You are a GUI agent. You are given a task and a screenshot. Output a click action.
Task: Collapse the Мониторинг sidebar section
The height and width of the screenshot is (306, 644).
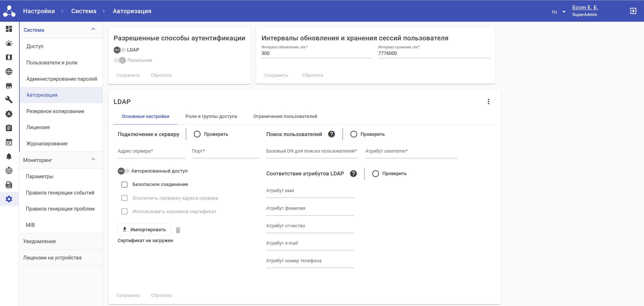tap(93, 159)
